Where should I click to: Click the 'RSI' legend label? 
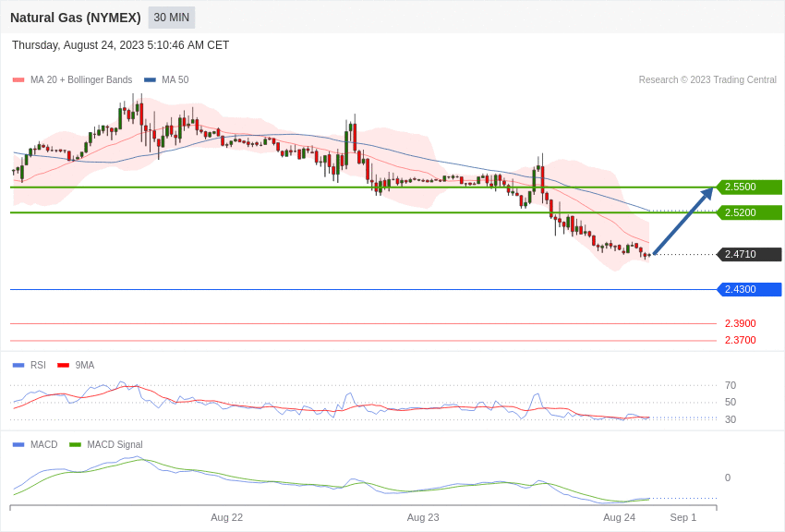pos(38,366)
